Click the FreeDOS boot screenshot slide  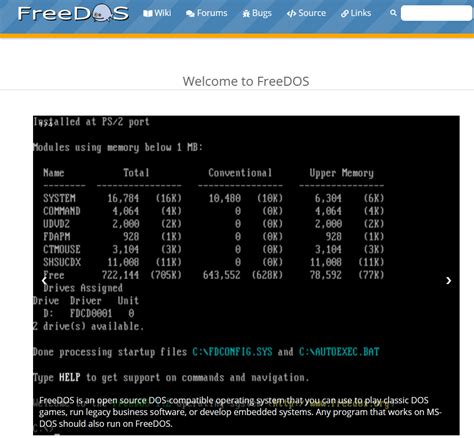tap(246, 275)
